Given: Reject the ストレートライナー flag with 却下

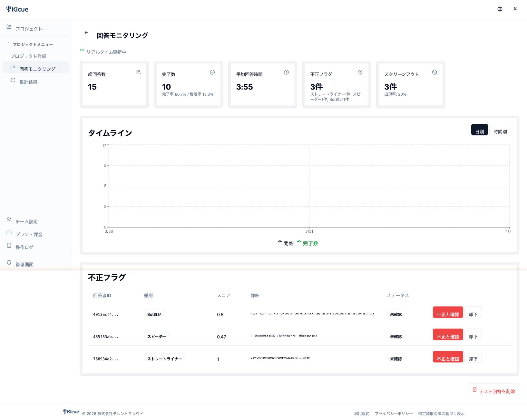Looking at the screenshot, I should pyautogui.click(x=473, y=357).
